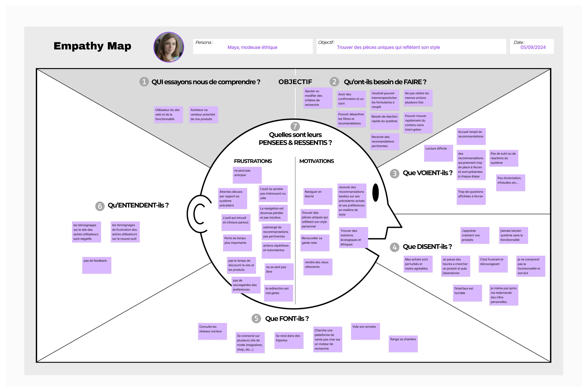
Task: Select the 'Naviguer en liberté' sticky note
Action: (x=318, y=196)
